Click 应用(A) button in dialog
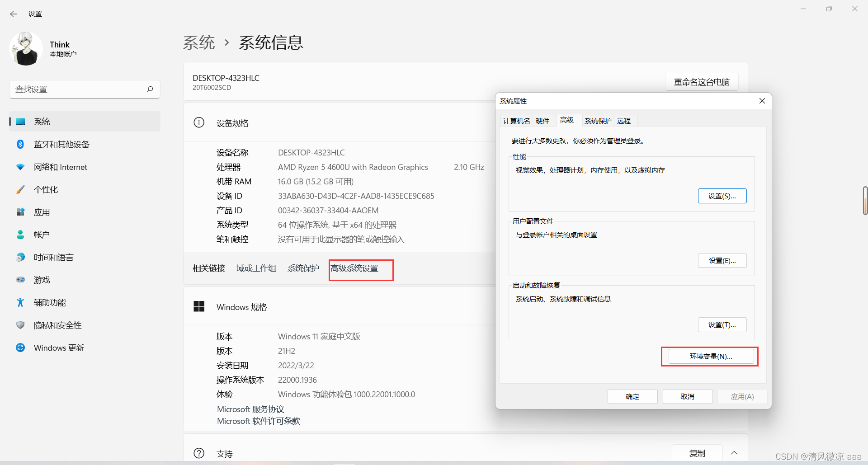 [742, 396]
